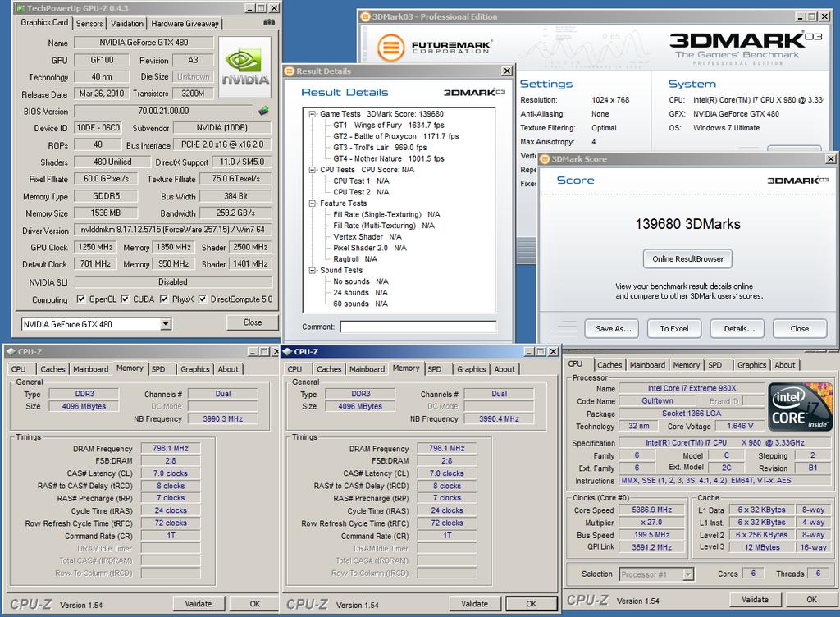Click Validate in the left CPU-Z window
This screenshot has height=617, width=840.
click(199, 604)
